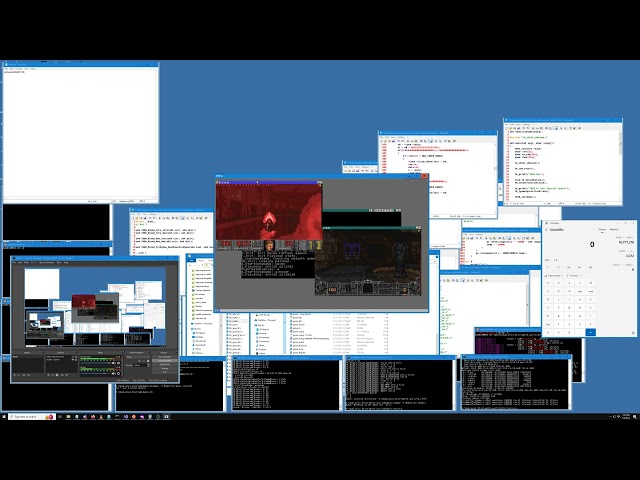This screenshot has width=640, height=480.
Task: Move OBS source up with arrow icon
Action: pyautogui.click(x=62, y=375)
